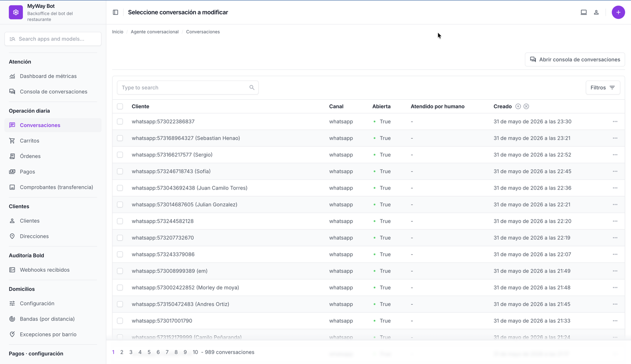Viewport: 631px width, 364px height.
Task: Go to Pagos section
Action: [53, 172]
